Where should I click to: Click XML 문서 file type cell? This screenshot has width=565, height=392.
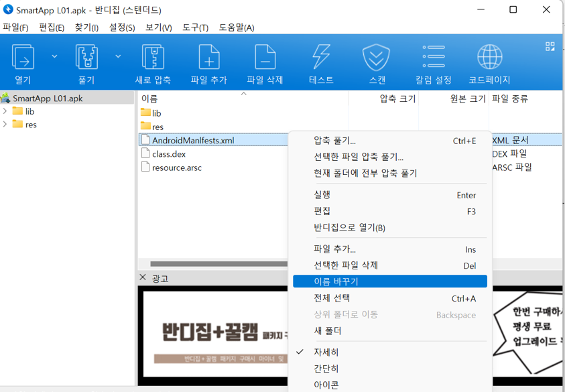[510, 140]
